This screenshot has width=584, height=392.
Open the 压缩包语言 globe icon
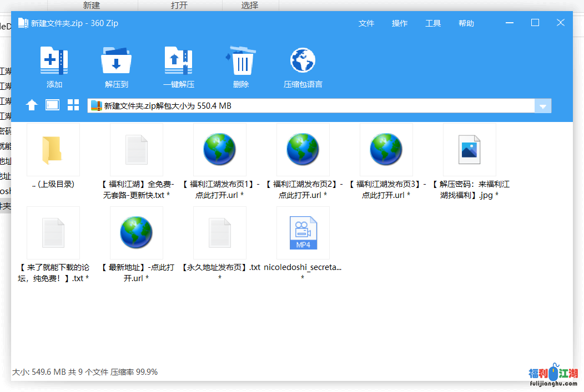303,60
